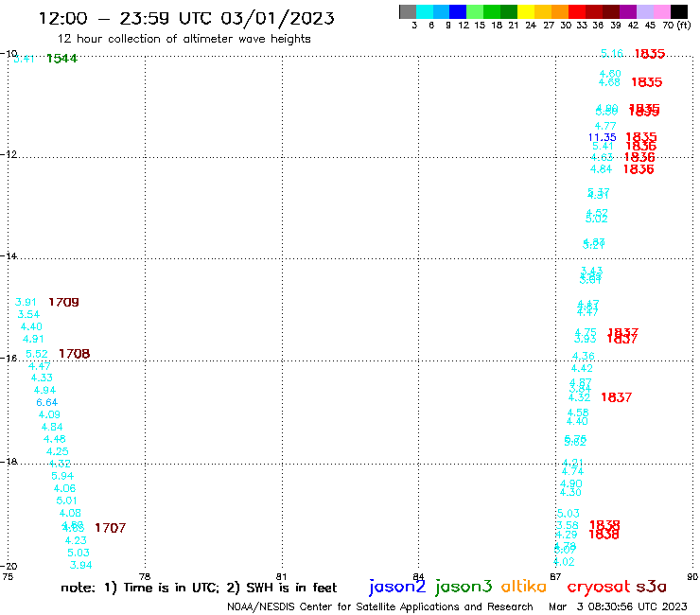Click the 5.16 wave height value
The image size is (700, 615).
pyautogui.click(x=612, y=54)
